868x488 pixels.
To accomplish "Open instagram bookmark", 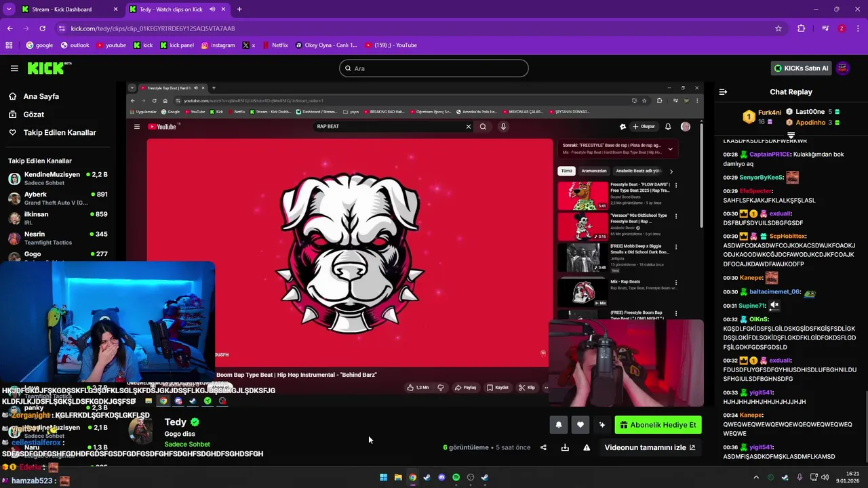I will pos(218,45).
